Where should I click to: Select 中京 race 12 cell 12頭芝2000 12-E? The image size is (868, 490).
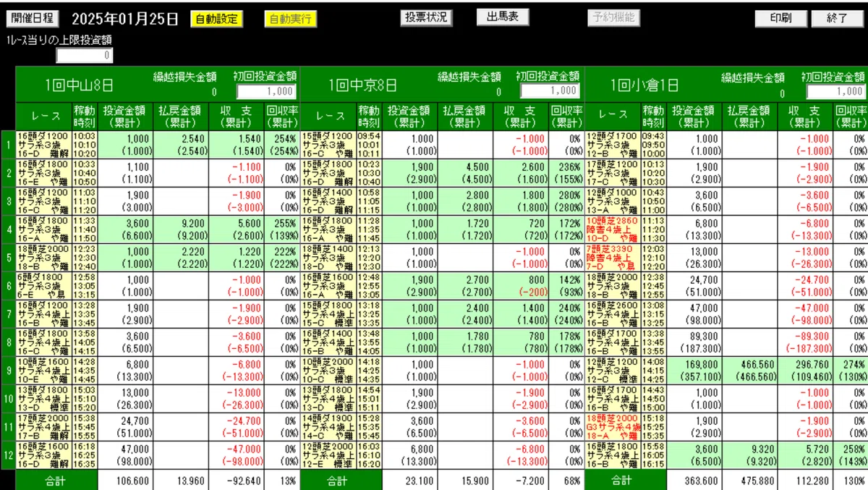(x=328, y=455)
